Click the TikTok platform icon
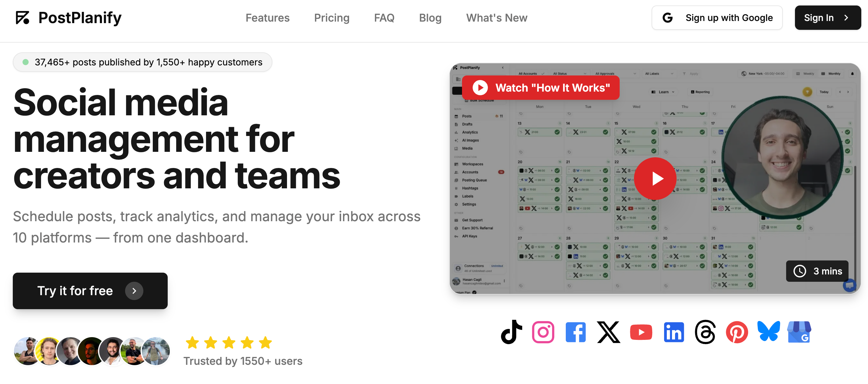The height and width of the screenshot is (384, 868). (512, 332)
